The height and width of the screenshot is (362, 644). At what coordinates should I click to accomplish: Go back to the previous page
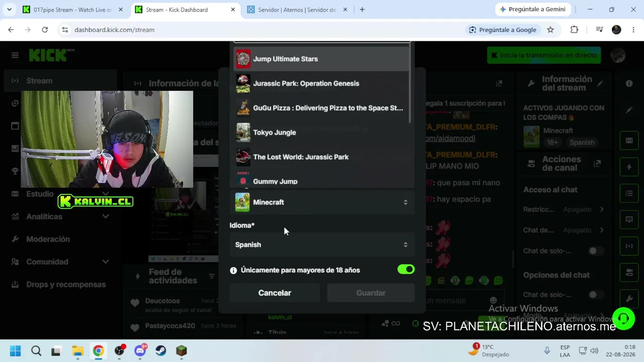click(x=11, y=30)
